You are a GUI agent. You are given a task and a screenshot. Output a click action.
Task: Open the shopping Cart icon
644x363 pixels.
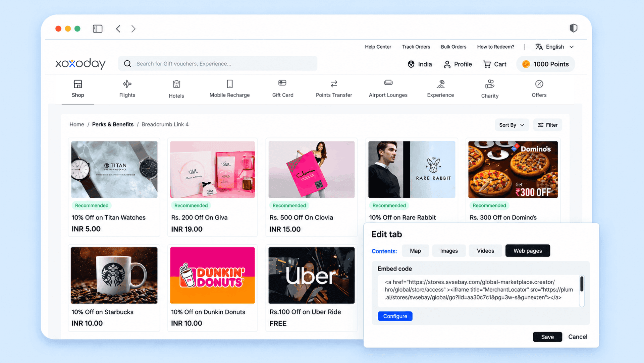pyautogui.click(x=487, y=64)
